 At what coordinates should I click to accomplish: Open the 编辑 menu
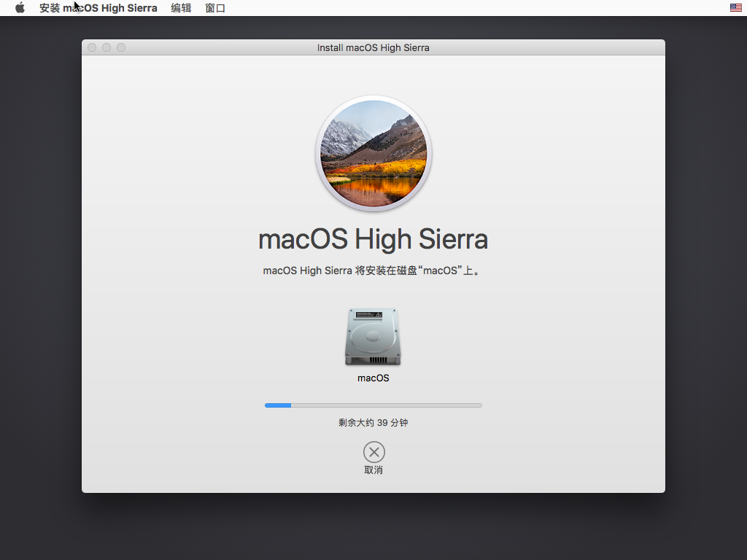[x=181, y=8]
